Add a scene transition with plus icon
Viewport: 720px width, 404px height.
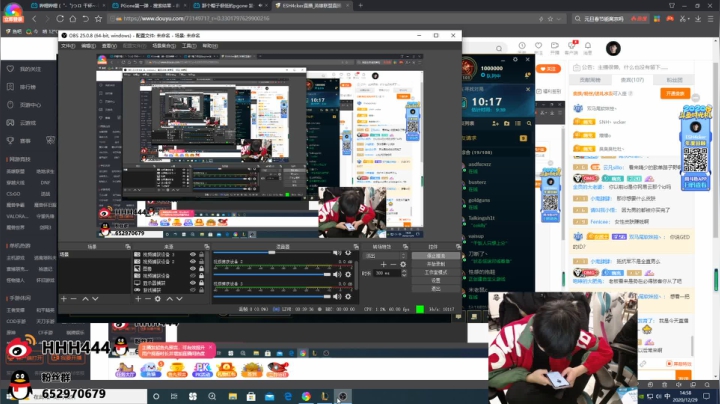[x=383, y=264]
